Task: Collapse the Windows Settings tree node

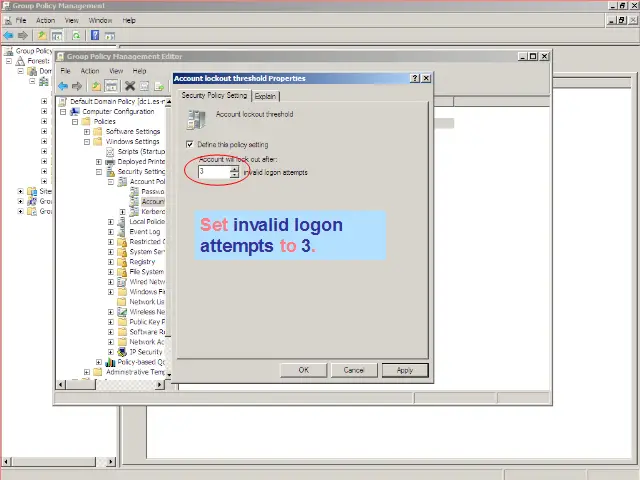Action: (87, 141)
